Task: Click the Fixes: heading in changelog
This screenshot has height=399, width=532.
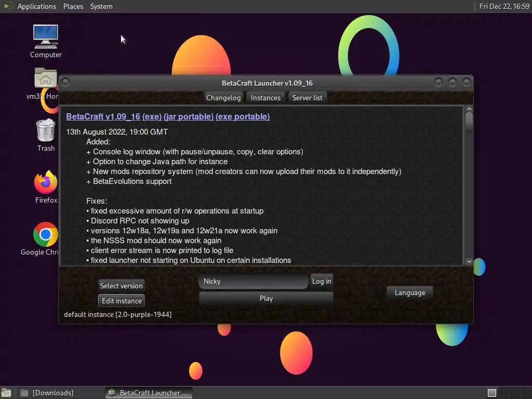Action: point(97,201)
